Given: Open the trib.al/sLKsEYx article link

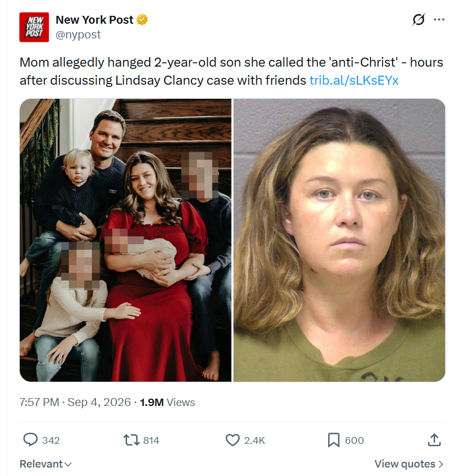Looking at the screenshot, I should pos(354,80).
